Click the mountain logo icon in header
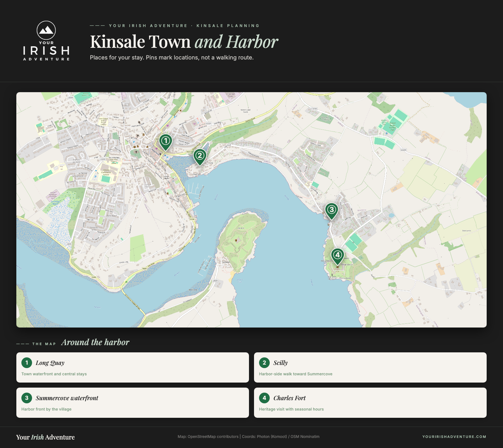The width and height of the screenshot is (503, 448). tap(46, 30)
